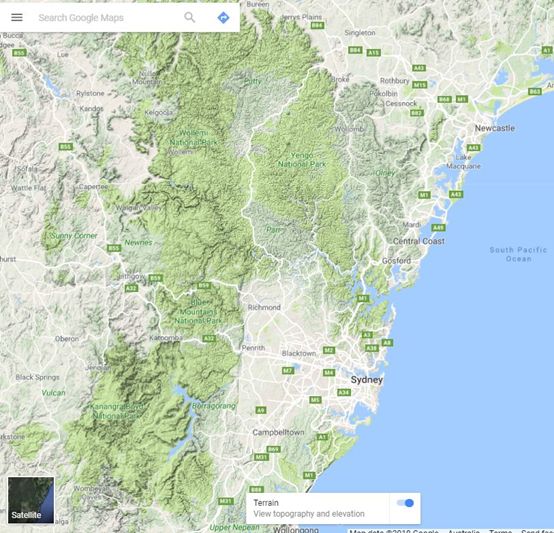554x533 pixels.
Task: Click Yengo National Park label
Action: [302, 160]
